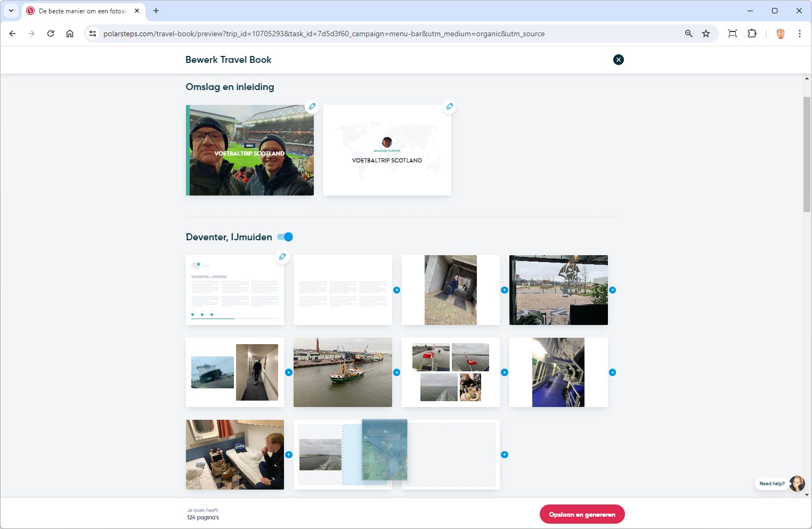Go back to the previous browser page
Image resolution: width=812 pixels, height=529 pixels.
click(x=12, y=34)
